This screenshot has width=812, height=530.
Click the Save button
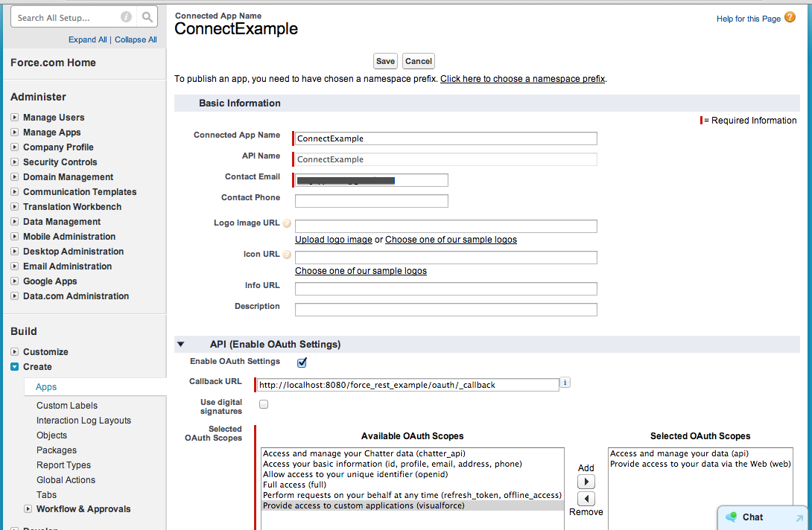click(x=385, y=61)
